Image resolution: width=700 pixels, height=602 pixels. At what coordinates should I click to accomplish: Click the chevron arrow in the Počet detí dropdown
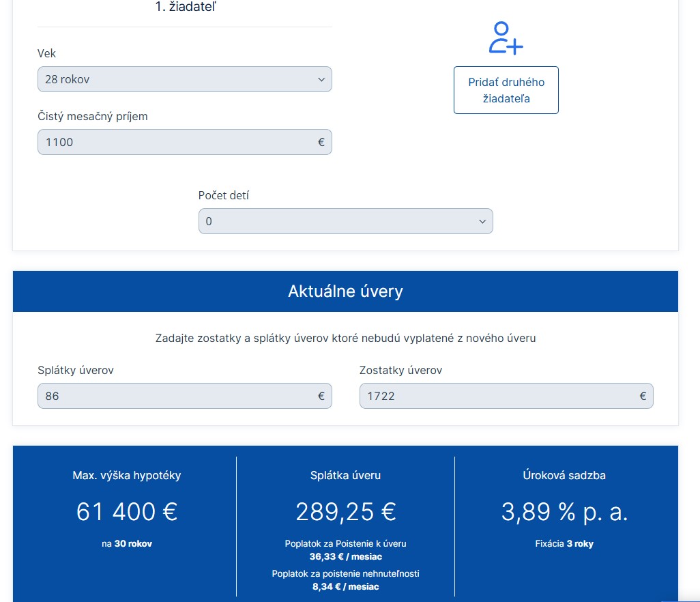482,222
